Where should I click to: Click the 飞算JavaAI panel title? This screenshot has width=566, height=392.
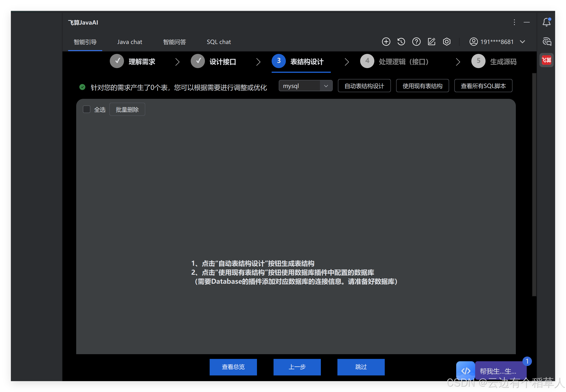point(83,23)
